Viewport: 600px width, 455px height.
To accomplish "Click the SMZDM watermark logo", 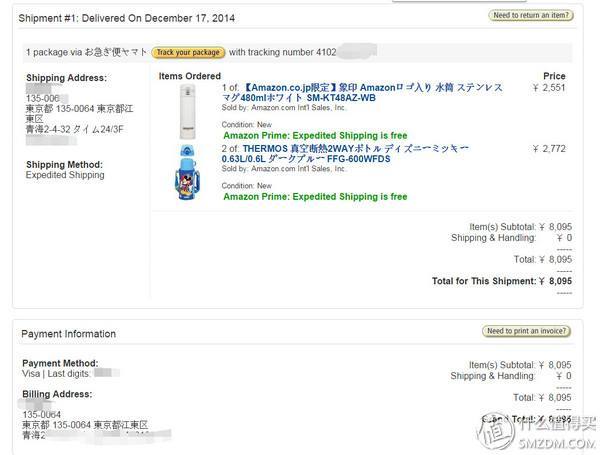I will [538, 432].
